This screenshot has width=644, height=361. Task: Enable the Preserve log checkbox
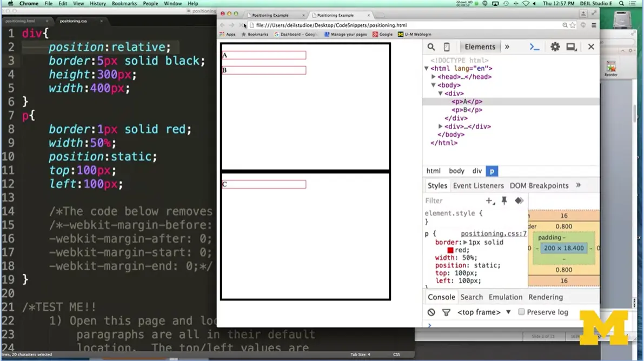pos(521,312)
